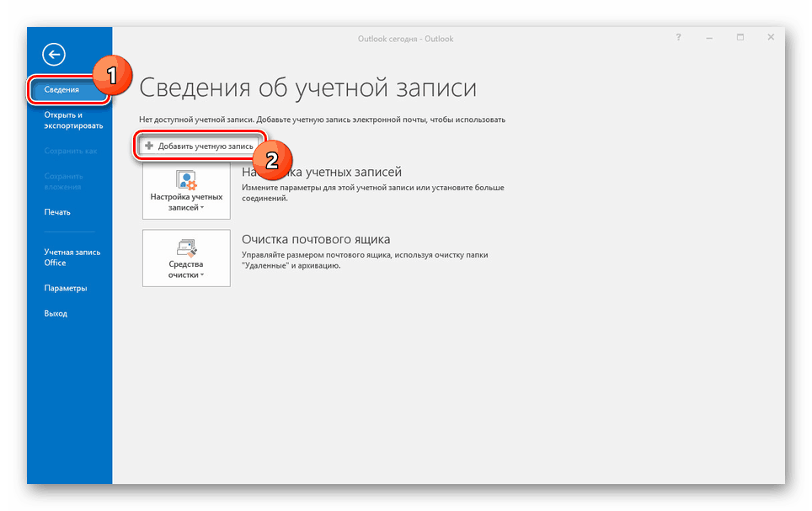Viewport: 812px width, 511px height.
Task: Click the plus icon on Добавить учетную запись
Action: [x=149, y=146]
